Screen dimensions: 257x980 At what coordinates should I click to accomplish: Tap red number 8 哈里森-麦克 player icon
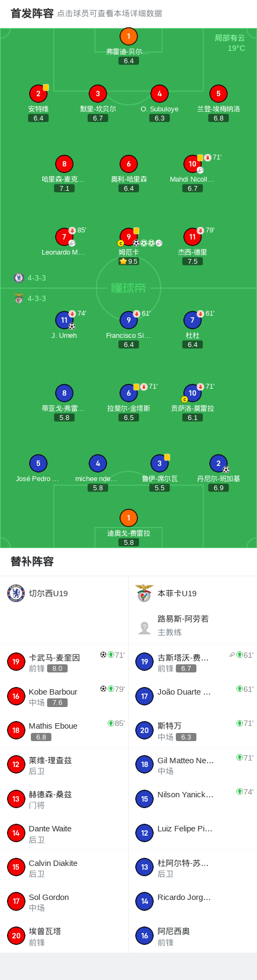(64, 164)
